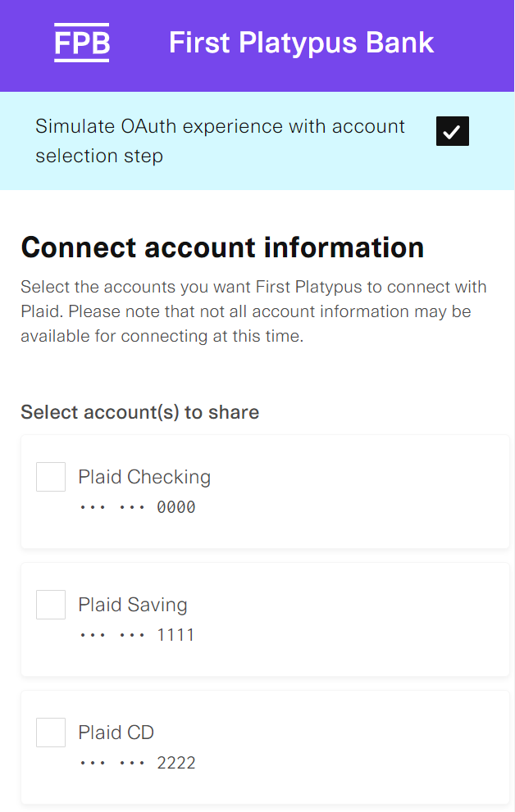
Task: Choose the Plaid Saving account name
Action: tap(133, 605)
